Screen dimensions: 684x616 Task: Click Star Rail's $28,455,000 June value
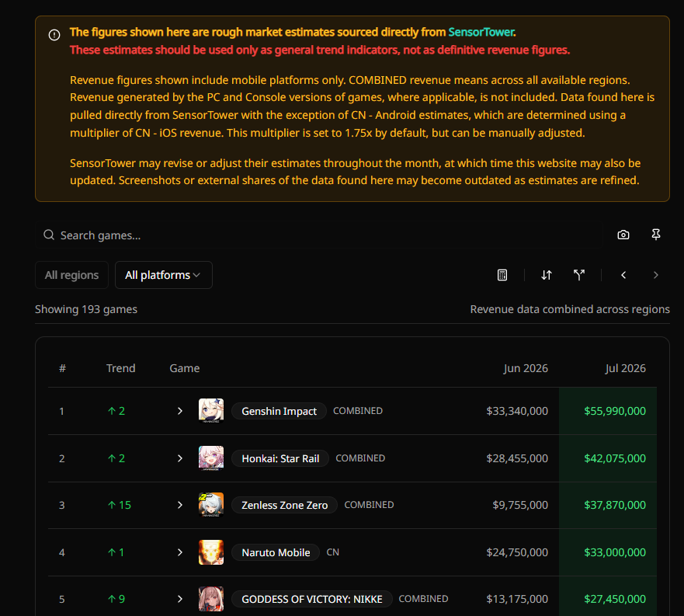[517, 458]
